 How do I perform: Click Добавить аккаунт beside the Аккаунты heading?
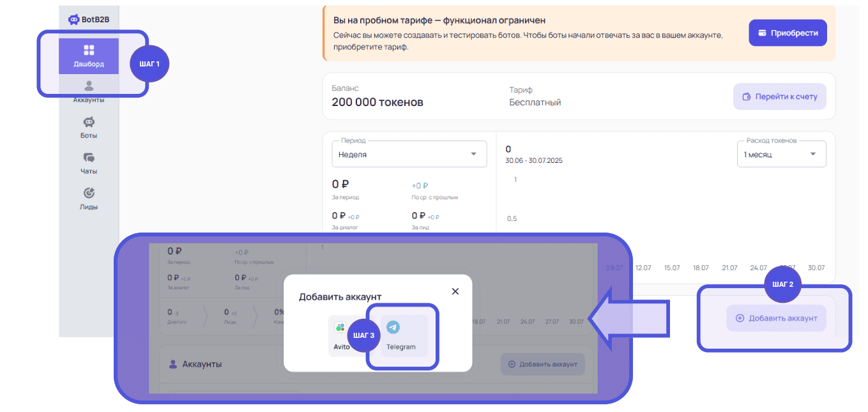click(542, 364)
